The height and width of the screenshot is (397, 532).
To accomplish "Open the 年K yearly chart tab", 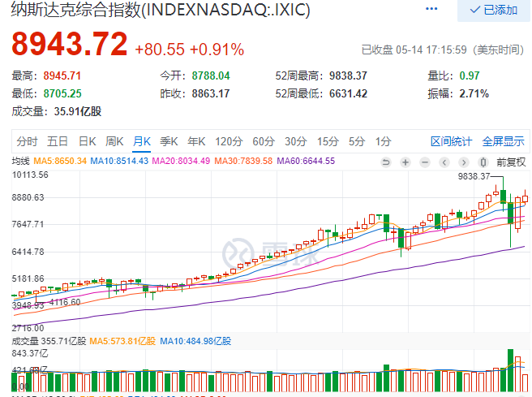I will coord(197,140).
